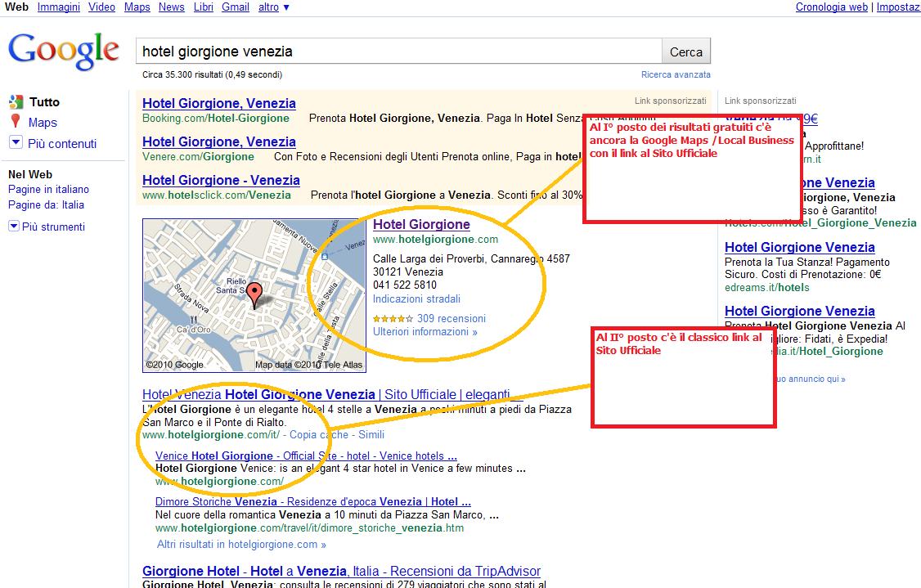This screenshot has height=588, width=921.
Task: Click the Nel Web sidebar heading
Action: [30, 174]
